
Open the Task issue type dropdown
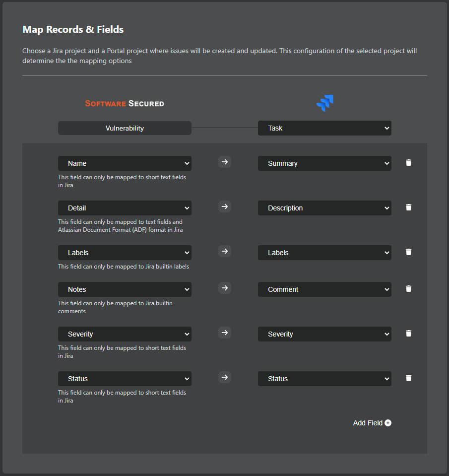pos(324,128)
